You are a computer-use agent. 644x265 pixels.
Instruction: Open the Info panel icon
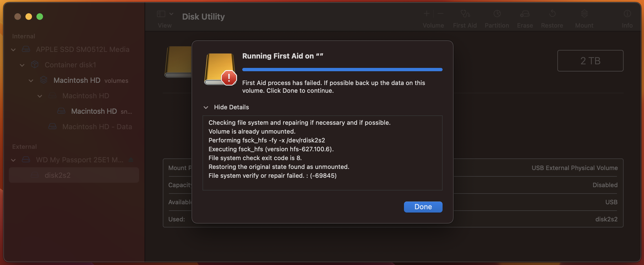627,14
